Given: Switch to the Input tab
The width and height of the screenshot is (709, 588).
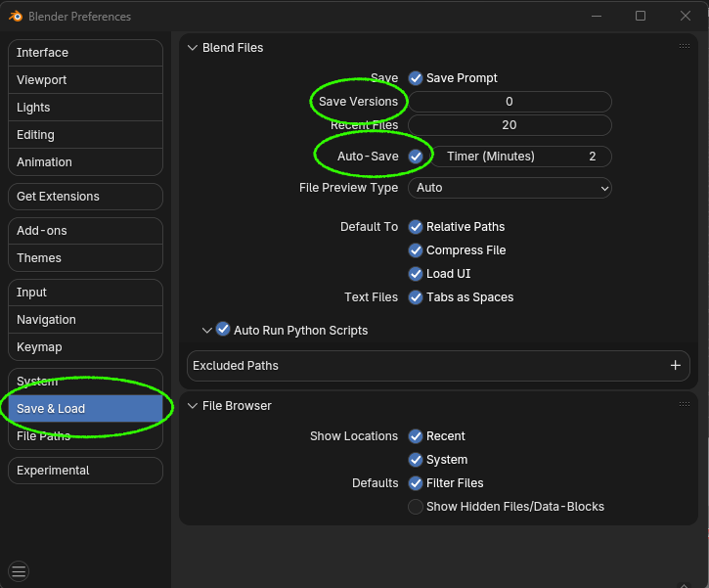Looking at the screenshot, I should (x=85, y=293).
